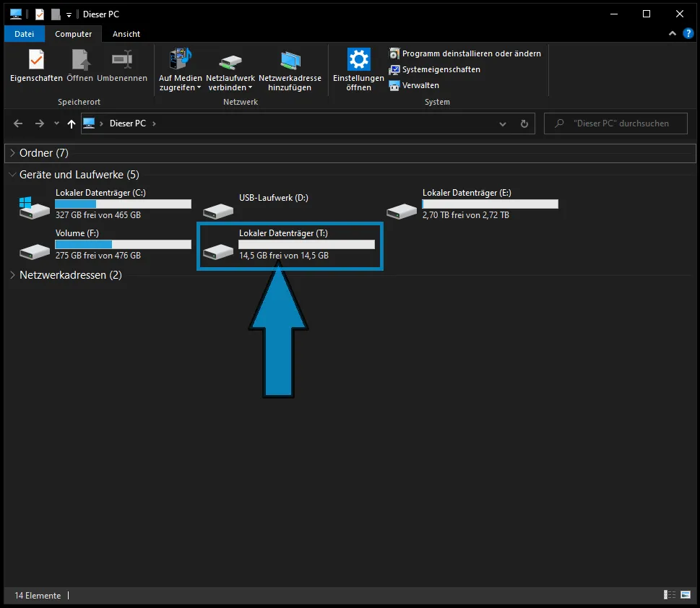700x608 pixels.
Task: Switch to the Computer ribbon tab
Action: [x=73, y=34]
